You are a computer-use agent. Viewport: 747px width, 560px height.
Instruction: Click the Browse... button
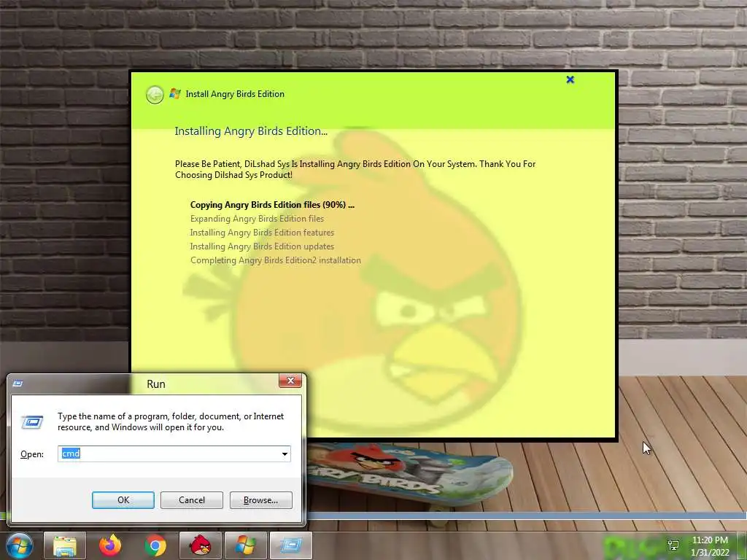[x=260, y=500]
